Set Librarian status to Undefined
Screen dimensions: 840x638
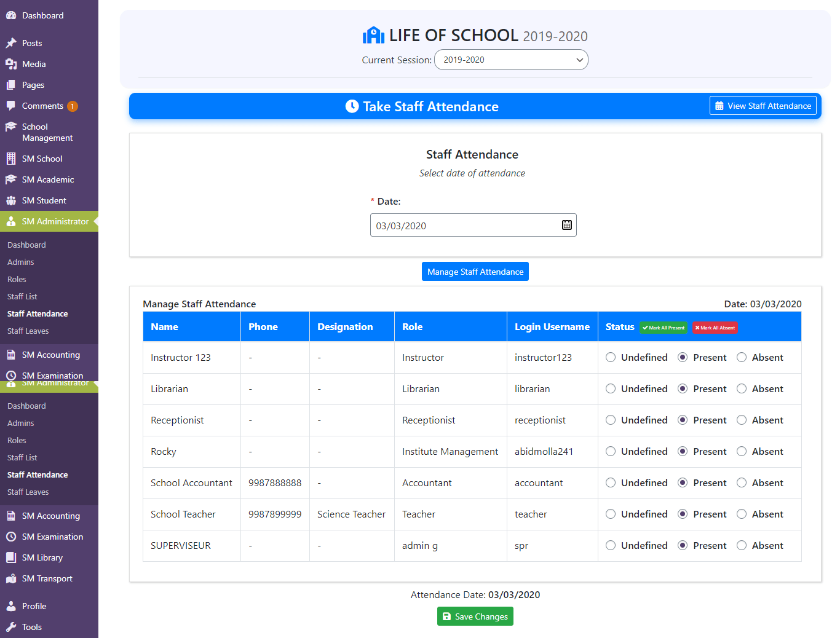pos(611,388)
